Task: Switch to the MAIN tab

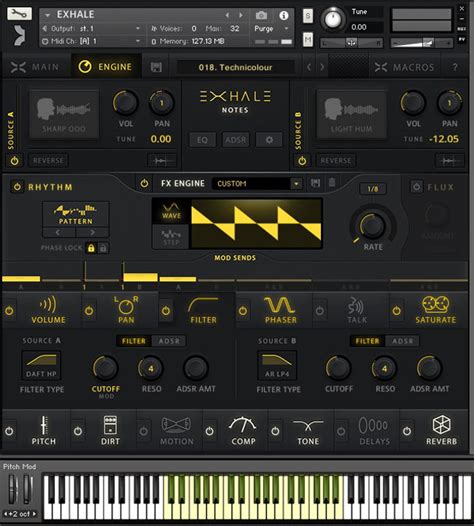Action: coord(35,67)
